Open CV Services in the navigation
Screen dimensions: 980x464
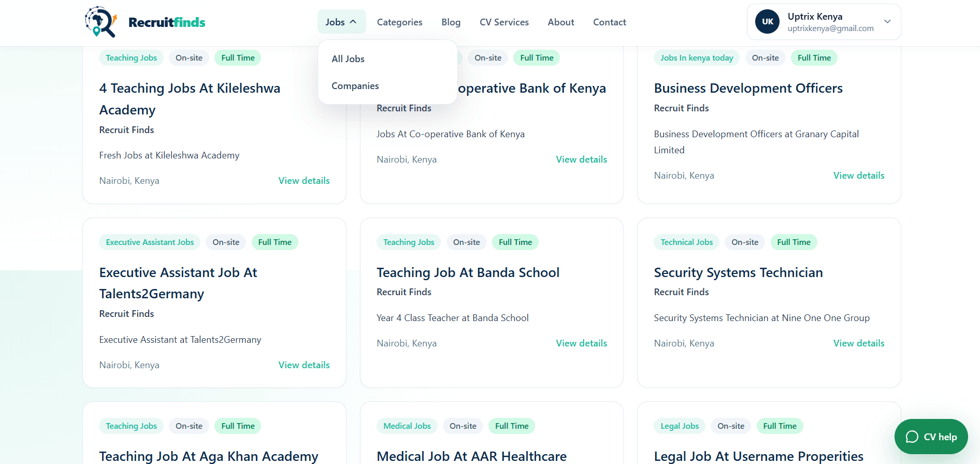point(504,22)
